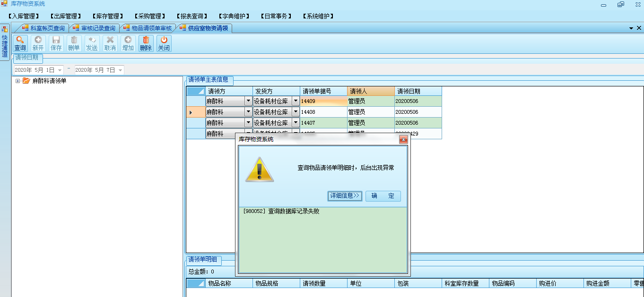644x297 pixels.
Task: Click the 快捷通道 sidebar icon
Action: (5, 29)
